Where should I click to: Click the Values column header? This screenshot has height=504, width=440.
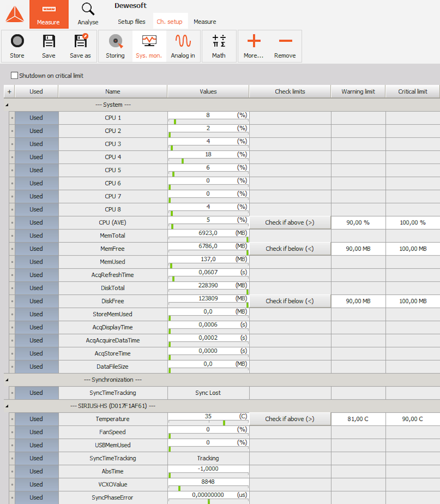click(208, 92)
